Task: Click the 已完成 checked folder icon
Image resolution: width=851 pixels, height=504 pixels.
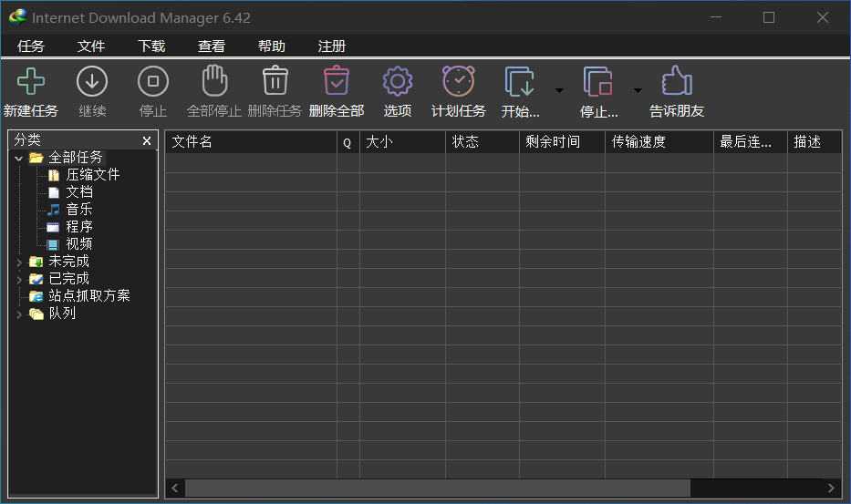Action: (x=36, y=279)
